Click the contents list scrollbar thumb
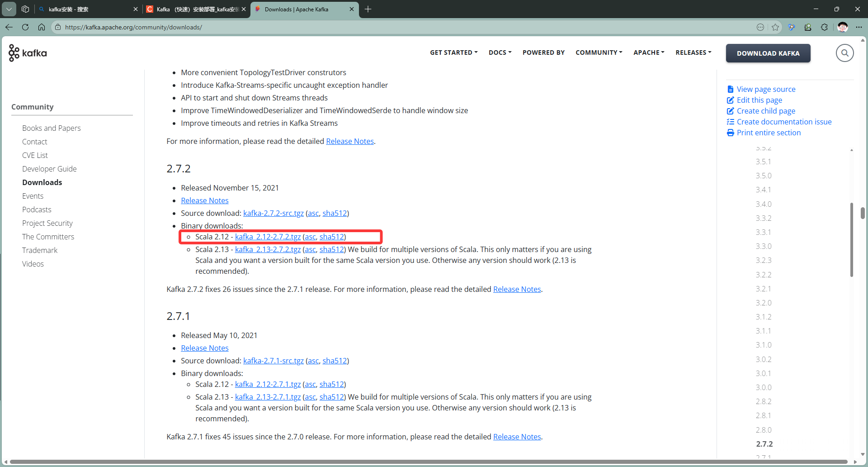 tap(851, 240)
